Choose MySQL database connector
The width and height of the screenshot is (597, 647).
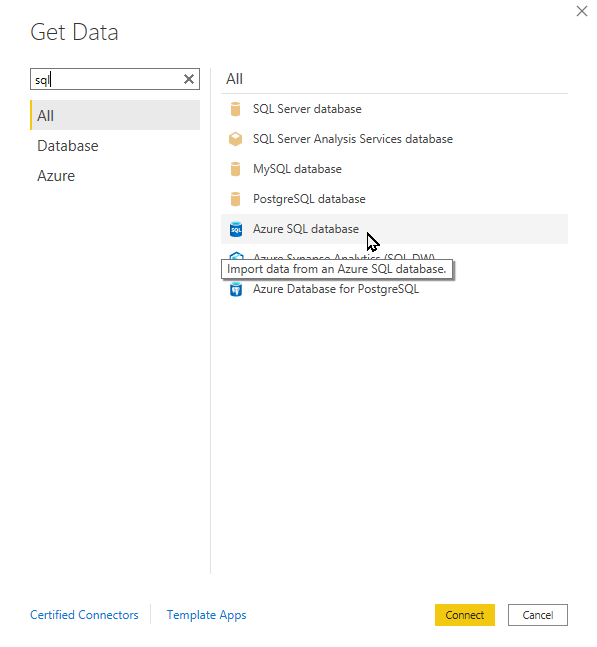pos(394,169)
